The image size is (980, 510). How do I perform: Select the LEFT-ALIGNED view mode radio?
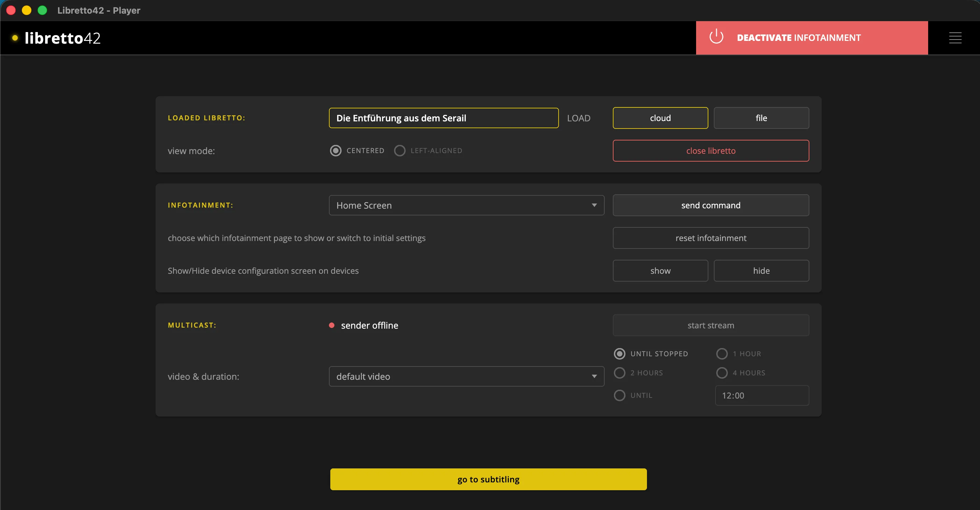pyautogui.click(x=400, y=150)
